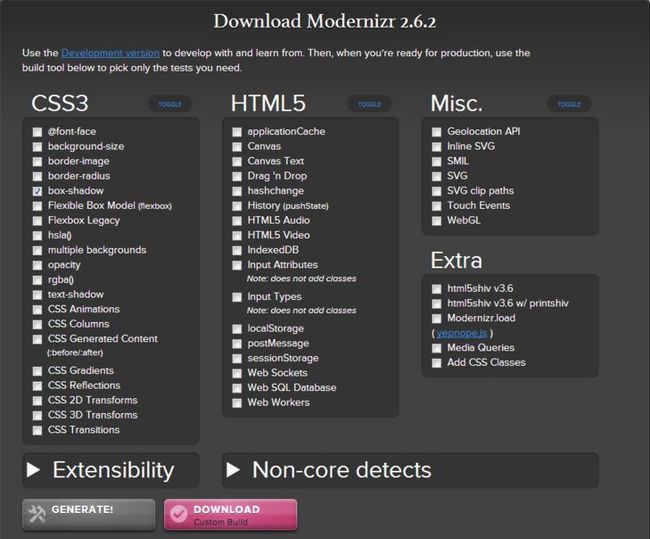Enable sessionStorage checkbox
Viewport: 650px width, 539px height.
237,359
